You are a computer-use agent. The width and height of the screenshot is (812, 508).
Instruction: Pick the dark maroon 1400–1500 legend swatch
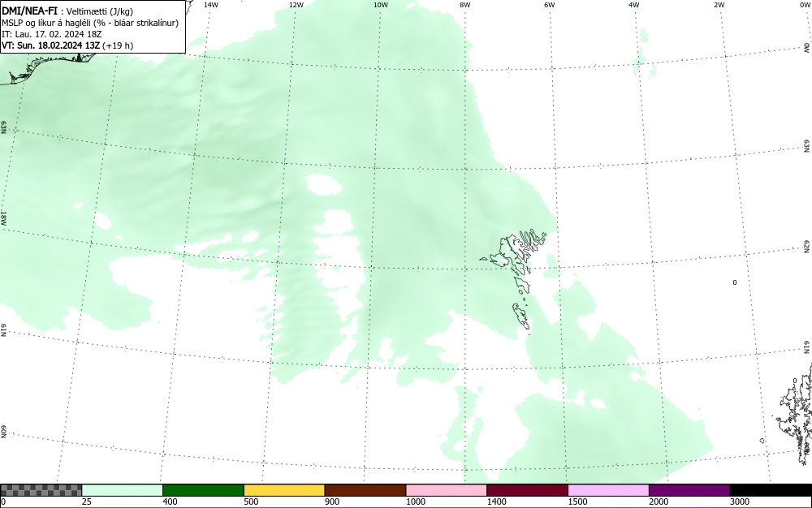[x=527, y=490]
